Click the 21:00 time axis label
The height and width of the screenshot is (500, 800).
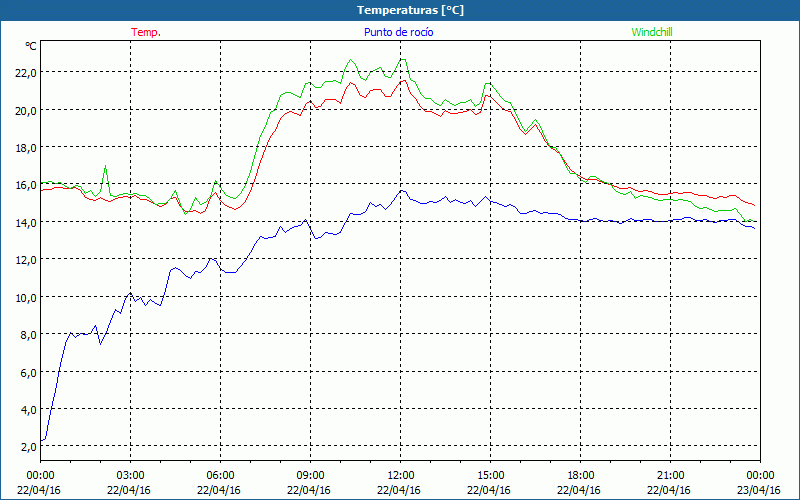click(670, 476)
